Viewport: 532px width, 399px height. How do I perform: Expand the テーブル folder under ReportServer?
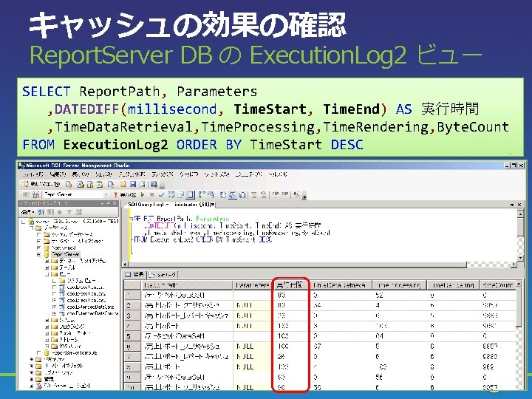point(47,267)
